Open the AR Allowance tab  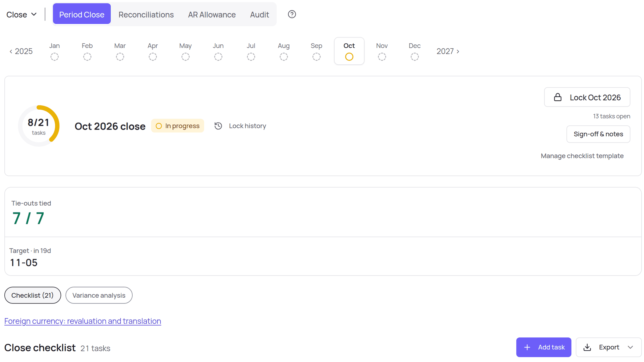212,14
